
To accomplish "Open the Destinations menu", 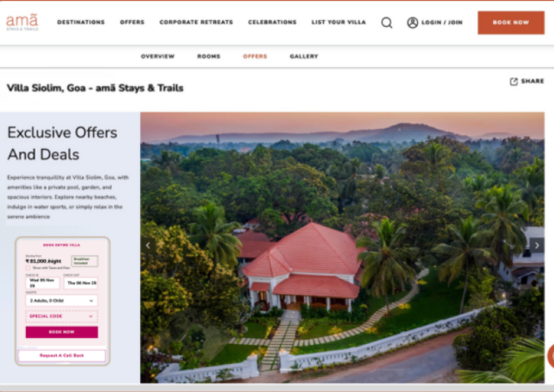I will pos(81,22).
